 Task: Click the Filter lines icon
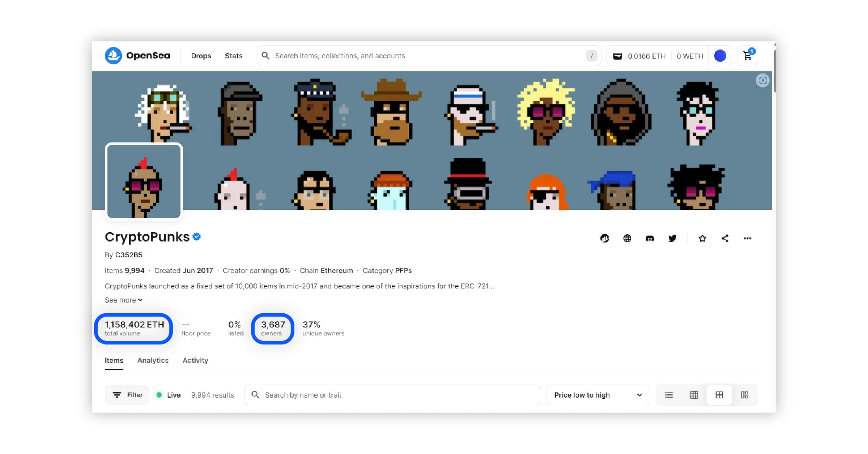(x=117, y=395)
